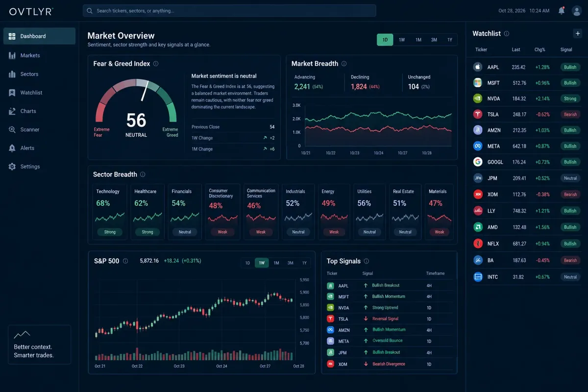Image resolution: width=588 pixels, height=392 pixels.
Task: Open Charts in the sidebar
Action: click(39, 111)
